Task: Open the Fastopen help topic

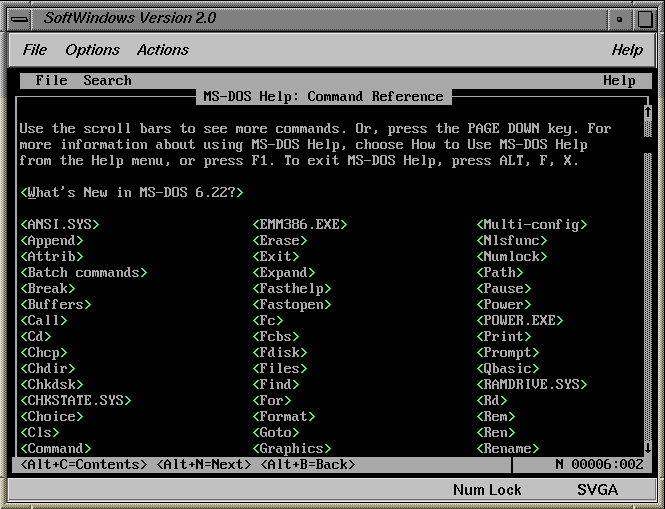Action: coord(292,305)
